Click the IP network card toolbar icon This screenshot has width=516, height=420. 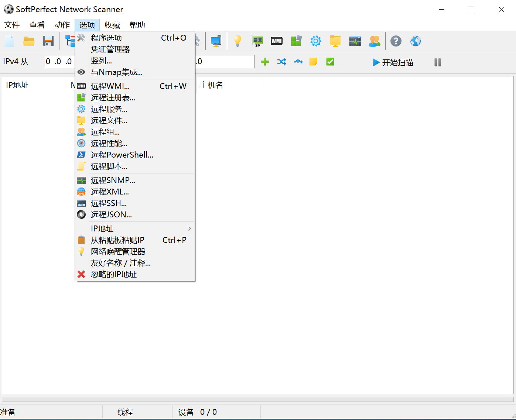click(257, 41)
